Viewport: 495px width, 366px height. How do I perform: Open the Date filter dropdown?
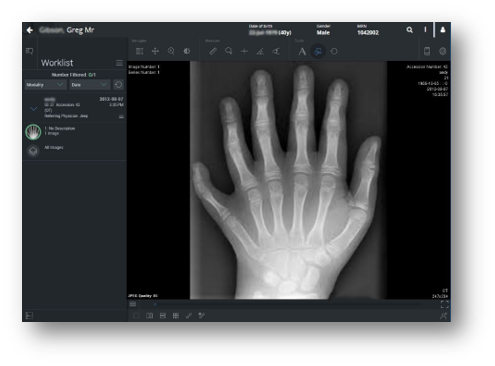[x=89, y=85]
